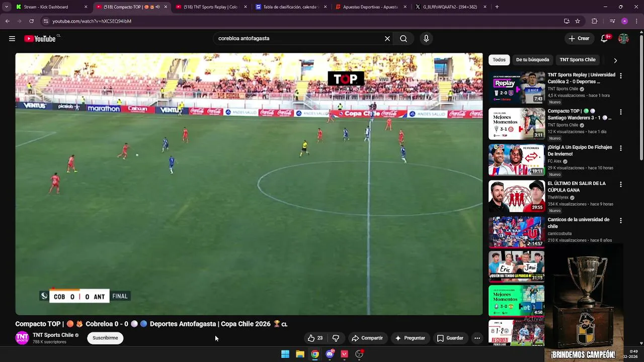Image resolution: width=644 pixels, height=362 pixels.
Task: Dislike the video with thumbs down
Action: pyautogui.click(x=336, y=338)
